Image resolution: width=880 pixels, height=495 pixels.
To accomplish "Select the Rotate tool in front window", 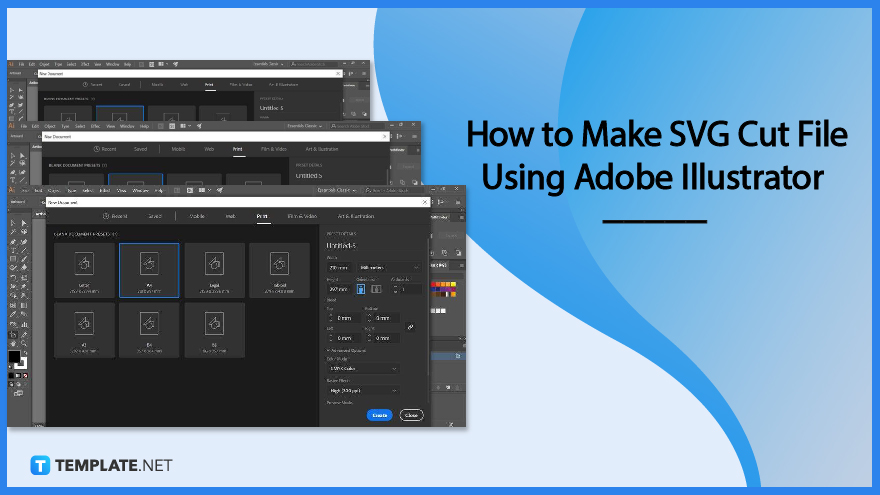I will coord(13,277).
